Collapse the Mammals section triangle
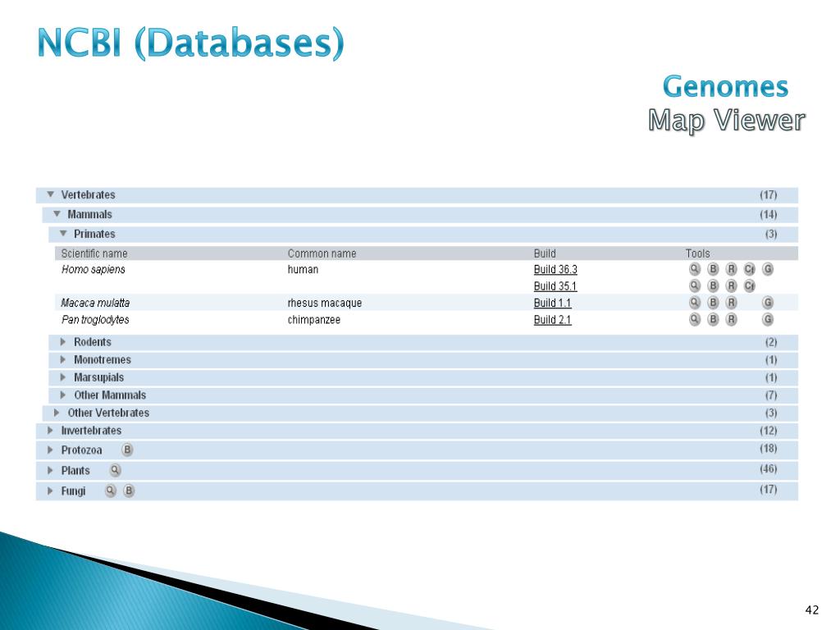Screen dimensions: 840x630 (57, 214)
